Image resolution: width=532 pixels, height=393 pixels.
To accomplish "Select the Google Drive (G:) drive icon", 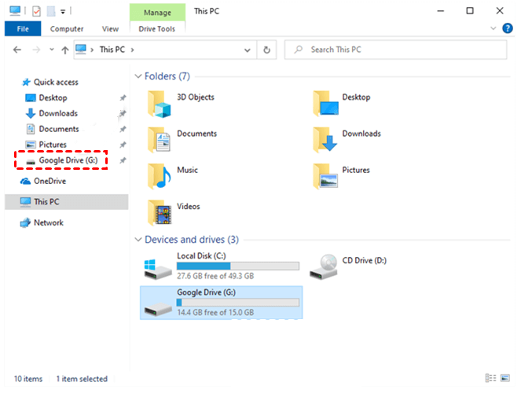I will (158, 308).
